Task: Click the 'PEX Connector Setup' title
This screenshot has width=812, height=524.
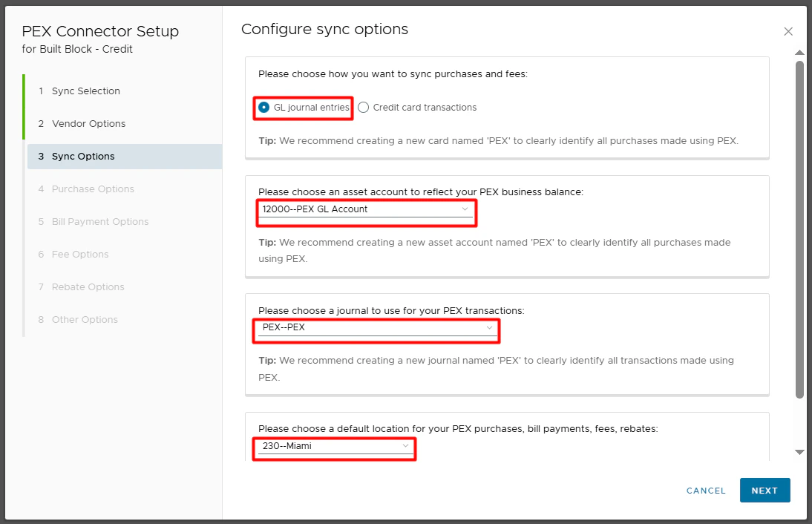Action: coord(100,32)
